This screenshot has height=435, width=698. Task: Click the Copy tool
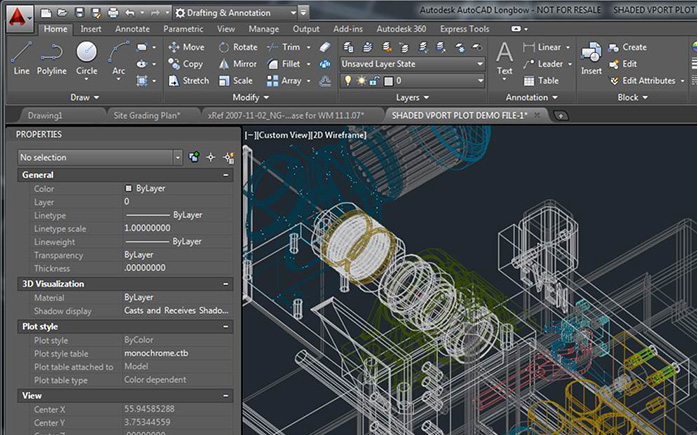click(x=186, y=64)
